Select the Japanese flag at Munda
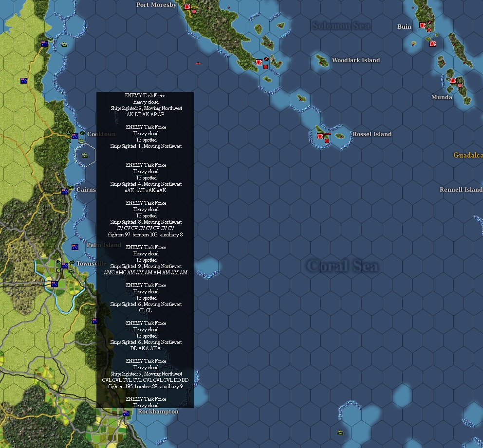The width and height of the screenshot is (483, 448). pyautogui.click(x=453, y=81)
